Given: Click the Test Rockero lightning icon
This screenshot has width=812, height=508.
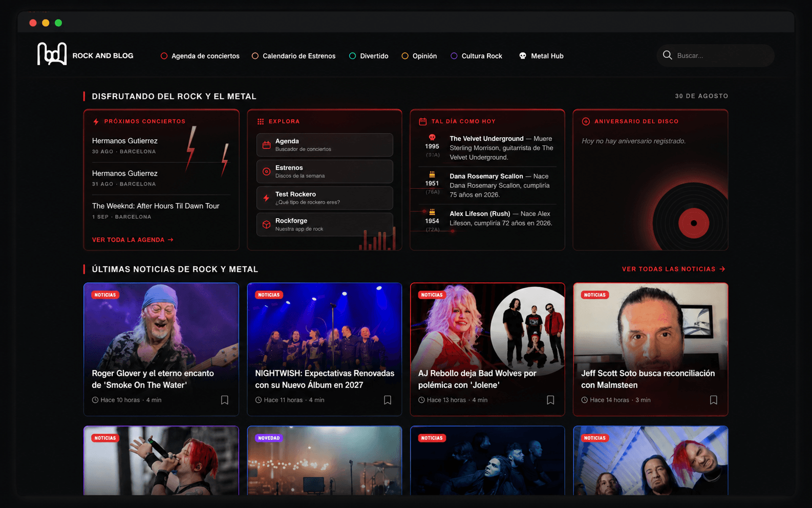Looking at the screenshot, I should click(x=266, y=198).
